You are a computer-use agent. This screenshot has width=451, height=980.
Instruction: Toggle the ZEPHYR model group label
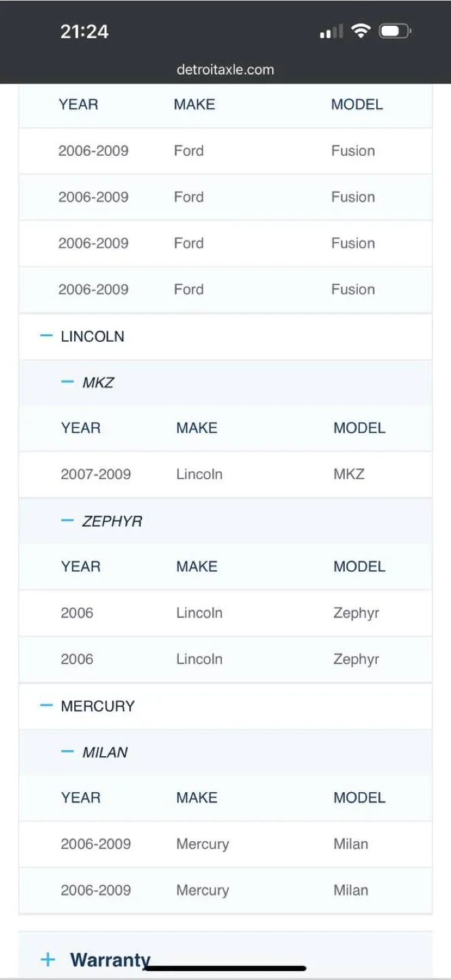(112, 521)
